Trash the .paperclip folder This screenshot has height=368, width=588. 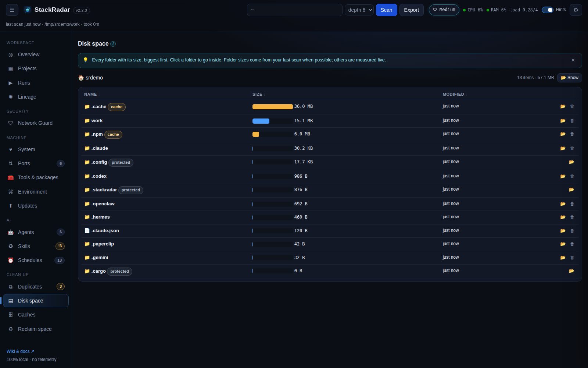pyautogui.click(x=572, y=244)
